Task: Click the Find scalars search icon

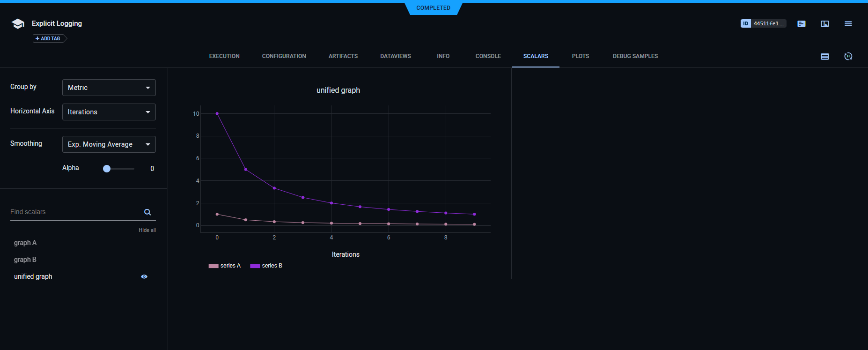Action: click(x=147, y=212)
